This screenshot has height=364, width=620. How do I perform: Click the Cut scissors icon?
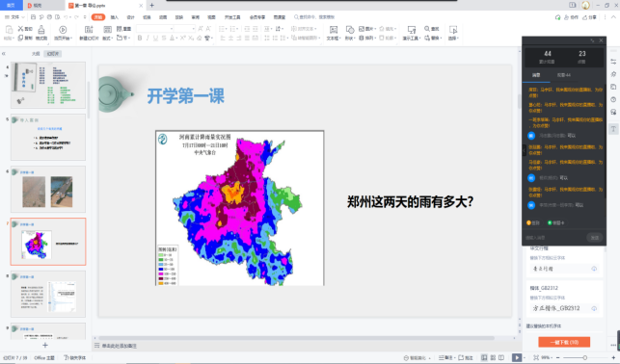pyautogui.click(x=20, y=29)
